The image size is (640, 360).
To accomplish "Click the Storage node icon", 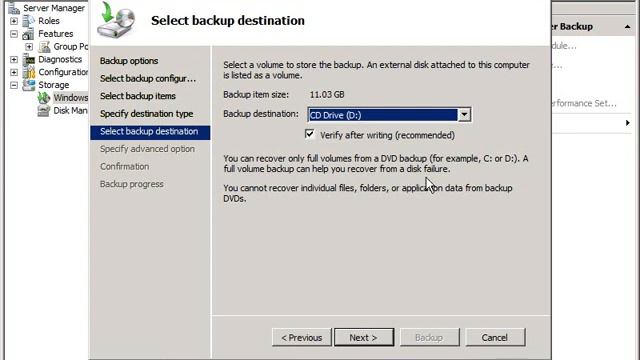I will pyautogui.click(x=29, y=85).
